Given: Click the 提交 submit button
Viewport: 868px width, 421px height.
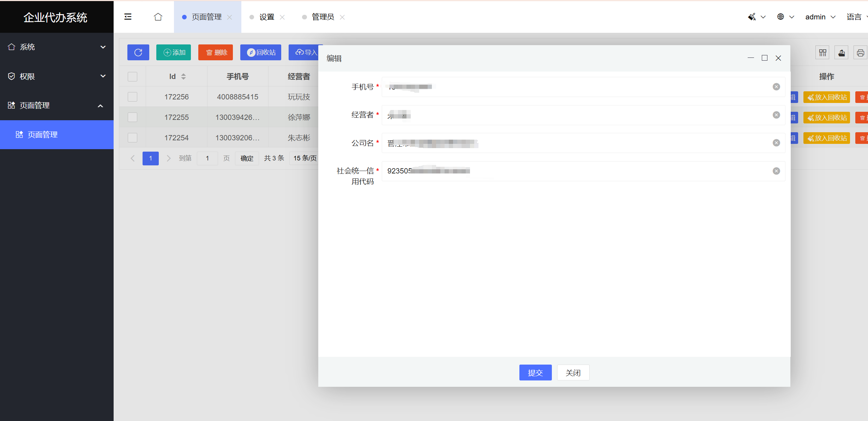Looking at the screenshot, I should [535, 373].
